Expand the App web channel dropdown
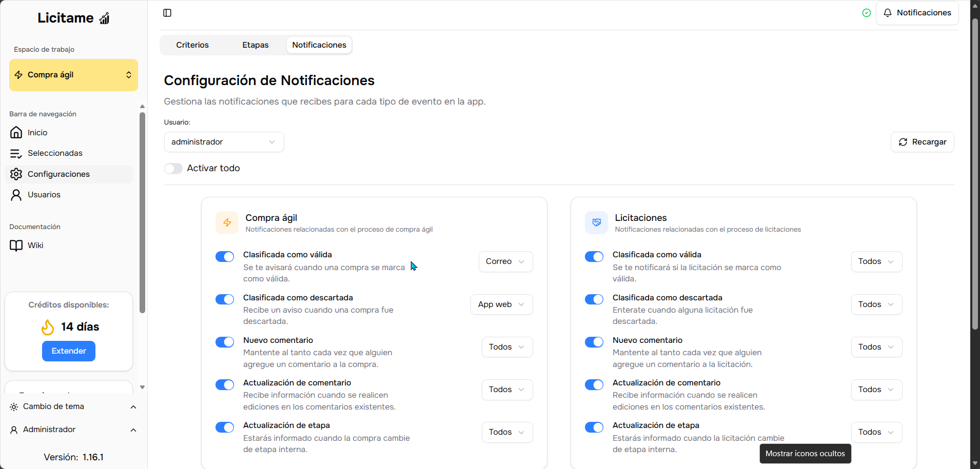Image resolution: width=980 pixels, height=469 pixels. (x=501, y=304)
